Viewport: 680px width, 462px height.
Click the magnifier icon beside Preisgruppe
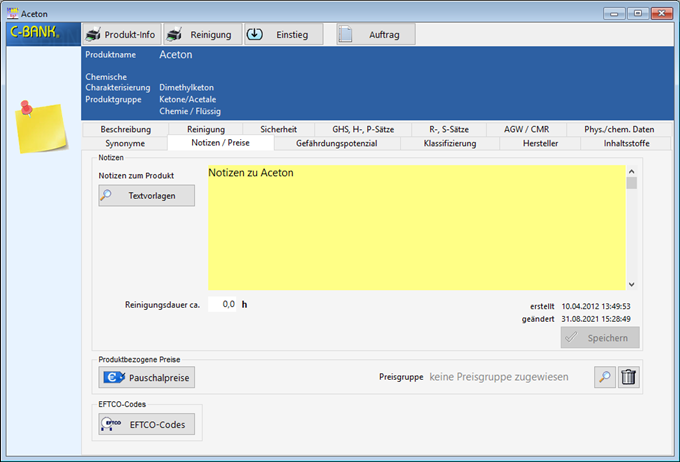click(604, 377)
